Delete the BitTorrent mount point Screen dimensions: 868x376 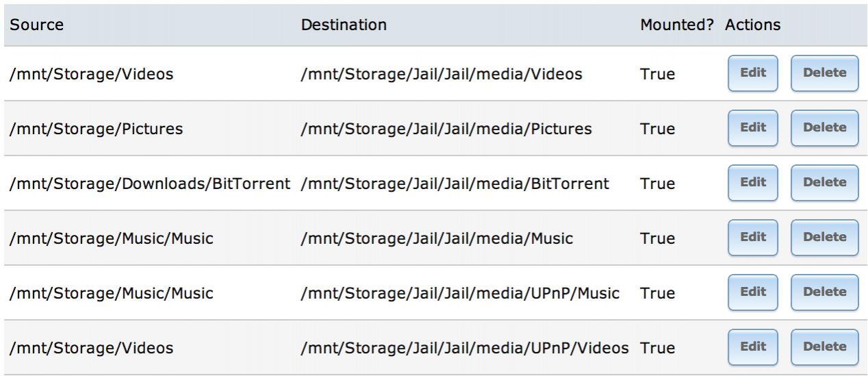[x=824, y=183]
